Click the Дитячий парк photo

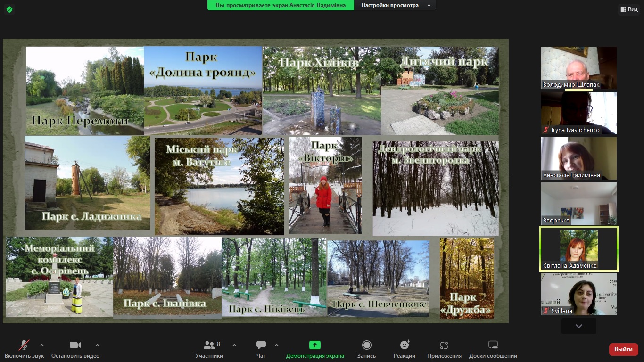click(440, 90)
